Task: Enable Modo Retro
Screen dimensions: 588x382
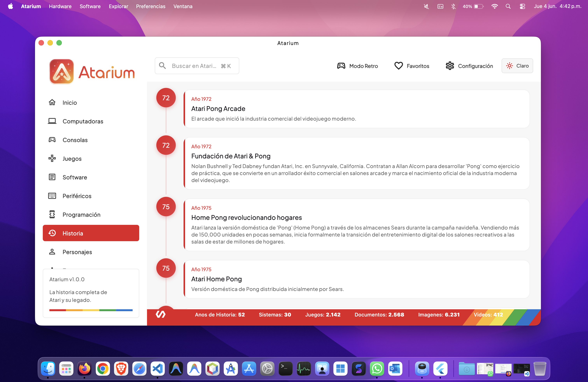Action: click(358, 66)
